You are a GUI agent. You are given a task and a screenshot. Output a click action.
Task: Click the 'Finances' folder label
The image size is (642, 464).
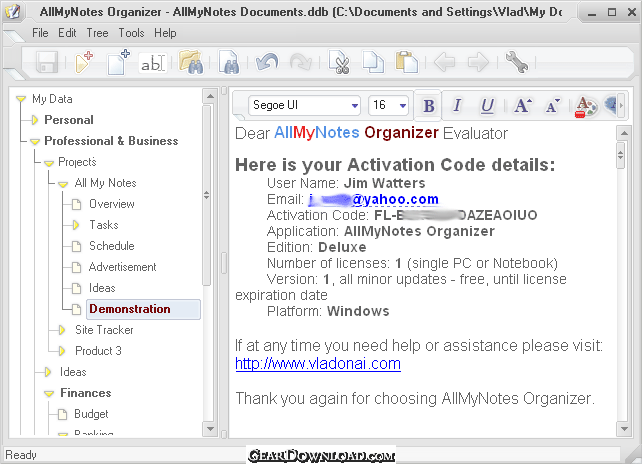[x=86, y=393]
